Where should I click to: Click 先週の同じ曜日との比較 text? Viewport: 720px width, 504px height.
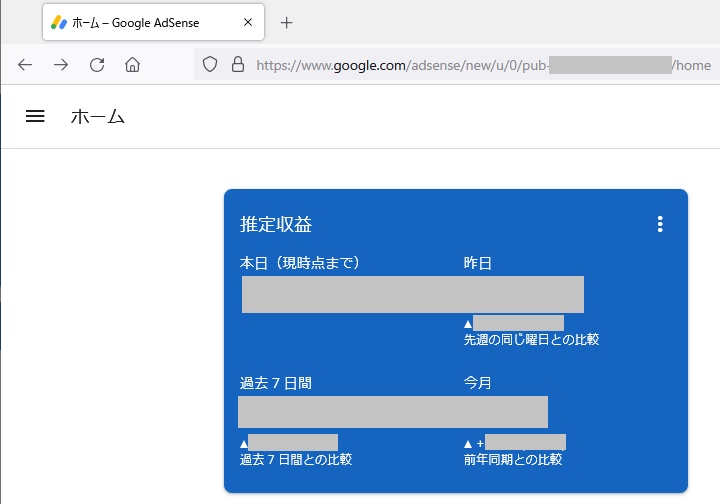[x=531, y=340]
